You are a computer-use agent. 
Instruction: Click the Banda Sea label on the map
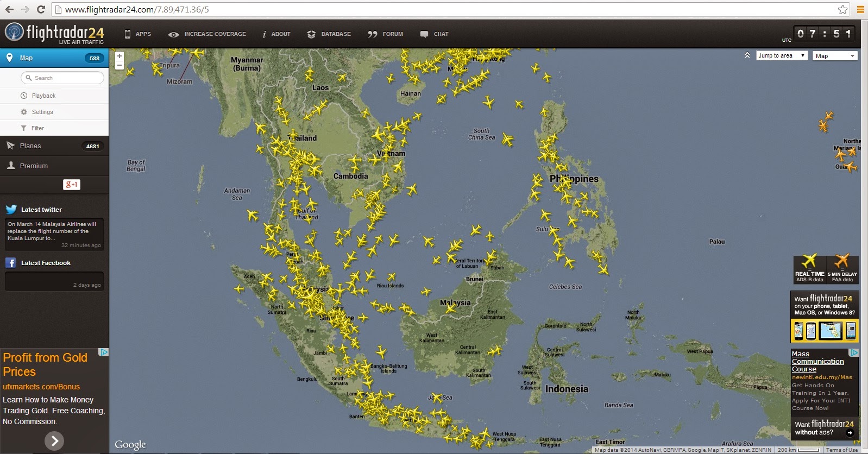pos(619,405)
